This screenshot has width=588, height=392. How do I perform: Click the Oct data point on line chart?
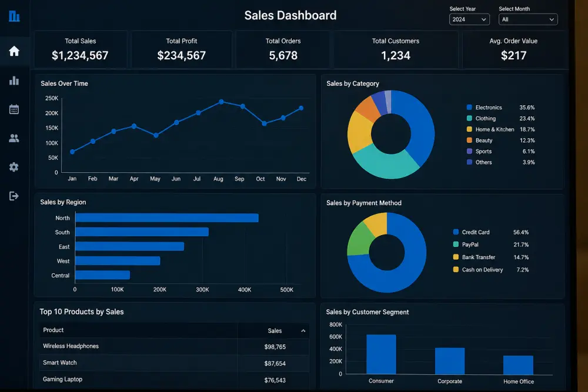265,123
